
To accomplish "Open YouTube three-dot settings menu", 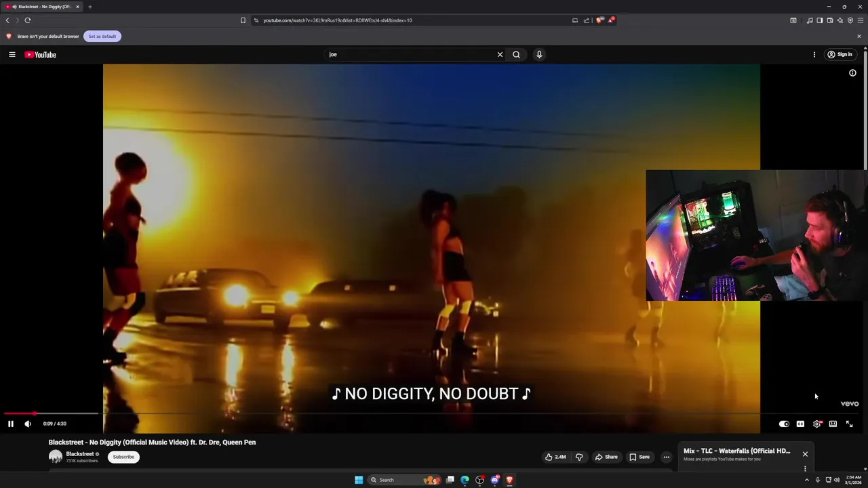I will pos(814,54).
